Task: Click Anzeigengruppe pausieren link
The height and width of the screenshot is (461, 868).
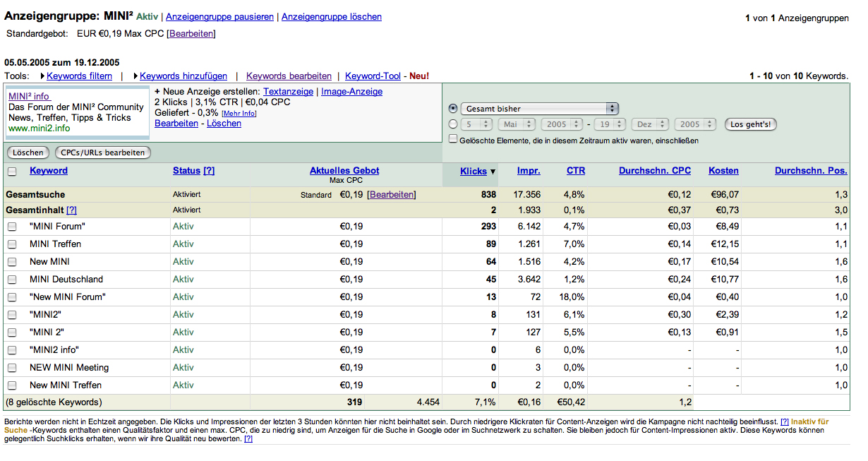Action: pos(219,17)
